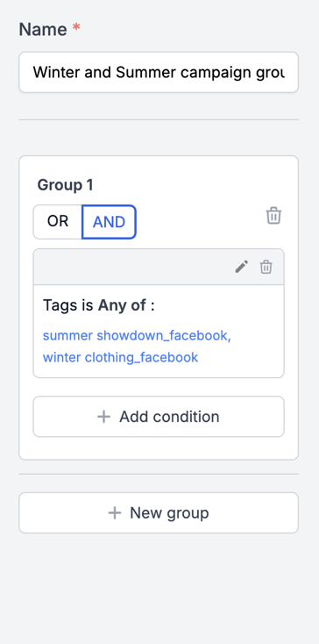319x644 pixels.
Task: Select the 'Tags is Any of' condition text
Action: point(99,305)
